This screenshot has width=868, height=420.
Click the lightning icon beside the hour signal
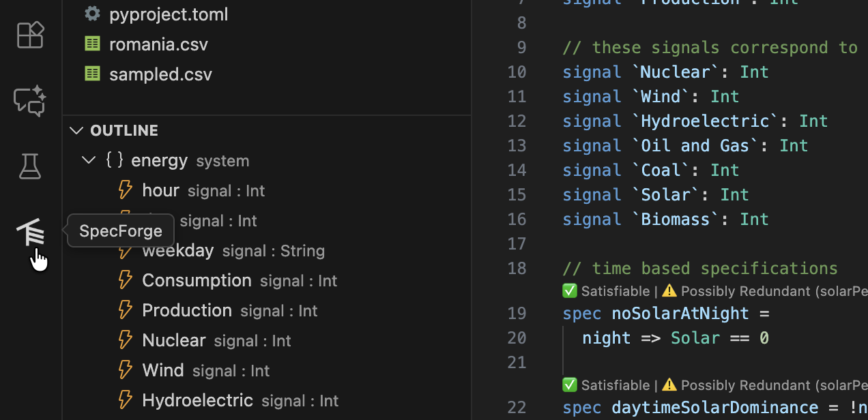click(x=126, y=190)
